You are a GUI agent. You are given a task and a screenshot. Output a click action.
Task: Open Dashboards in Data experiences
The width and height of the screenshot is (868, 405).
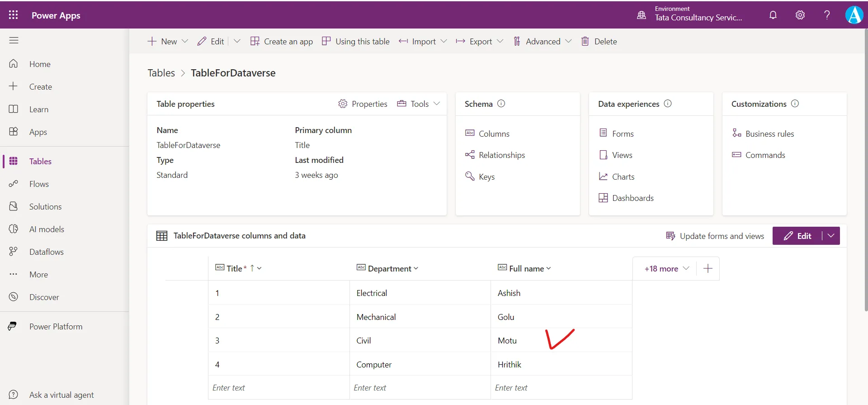pos(626,198)
